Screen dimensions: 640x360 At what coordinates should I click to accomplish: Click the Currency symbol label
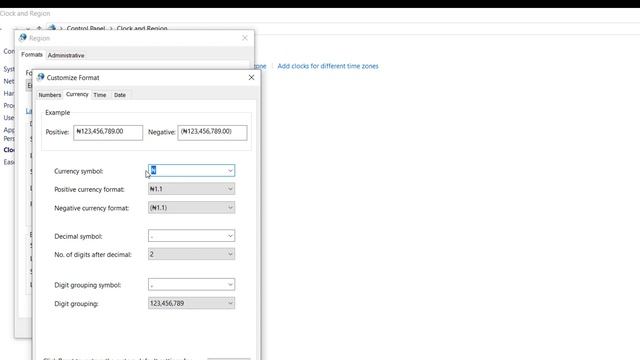pos(78,171)
